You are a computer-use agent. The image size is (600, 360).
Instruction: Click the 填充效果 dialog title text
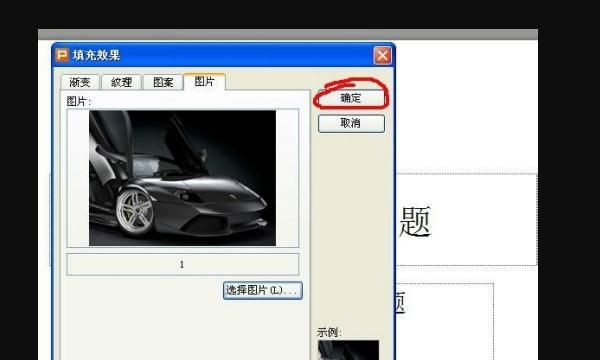[96, 55]
